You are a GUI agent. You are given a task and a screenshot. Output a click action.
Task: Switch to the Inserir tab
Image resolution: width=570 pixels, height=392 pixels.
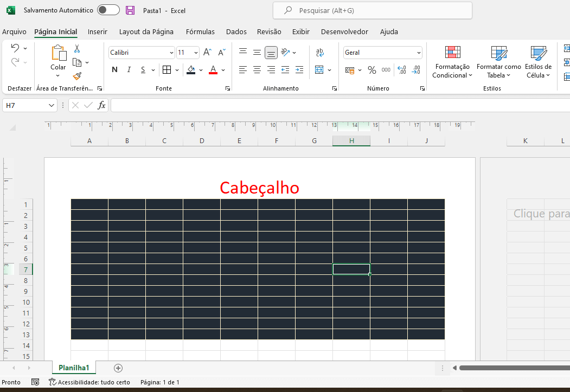(x=98, y=31)
